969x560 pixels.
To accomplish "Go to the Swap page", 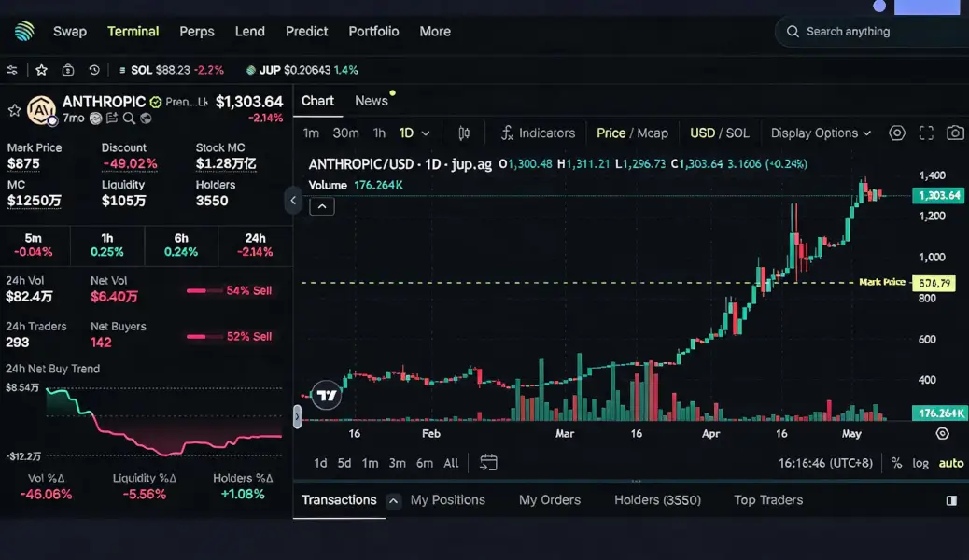I will pos(70,32).
